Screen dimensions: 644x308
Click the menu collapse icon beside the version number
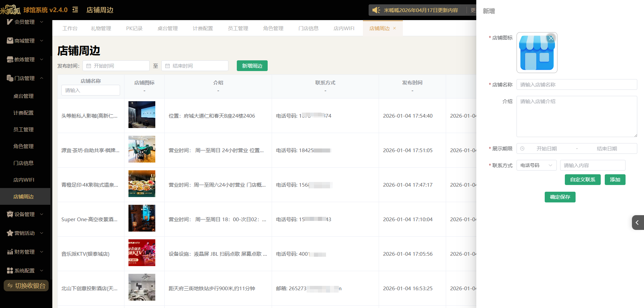coord(75,10)
